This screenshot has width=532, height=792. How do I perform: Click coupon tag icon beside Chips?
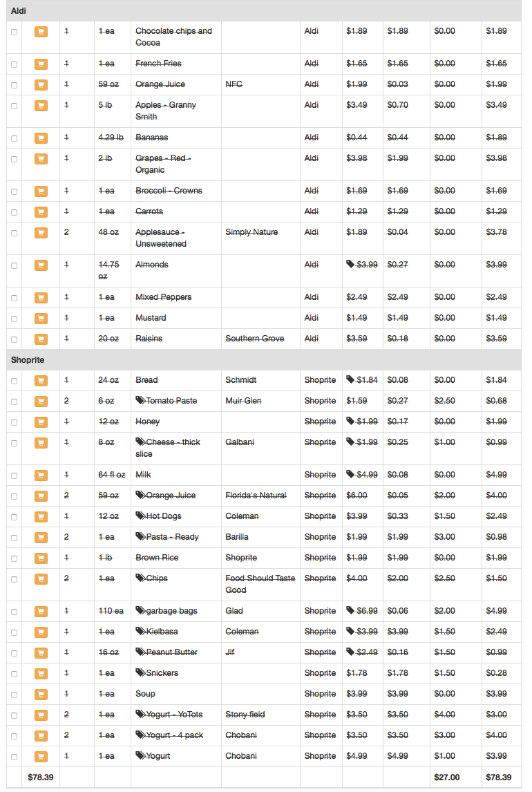[140, 578]
